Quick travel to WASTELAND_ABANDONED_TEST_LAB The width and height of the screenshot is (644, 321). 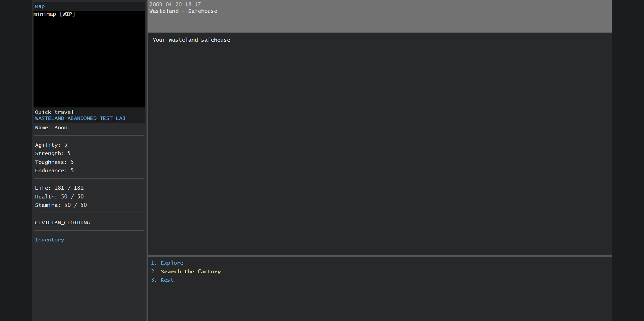[80, 118]
